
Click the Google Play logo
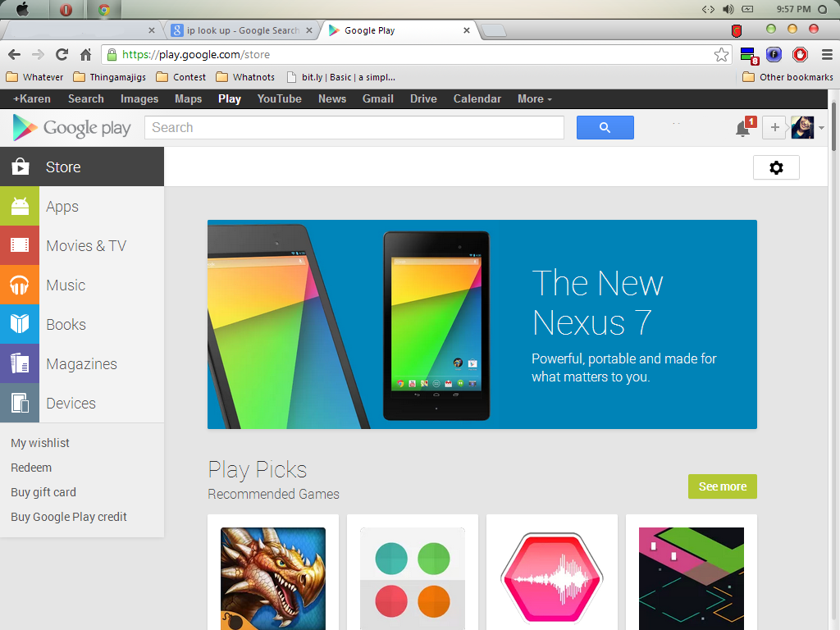pyautogui.click(x=72, y=127)
